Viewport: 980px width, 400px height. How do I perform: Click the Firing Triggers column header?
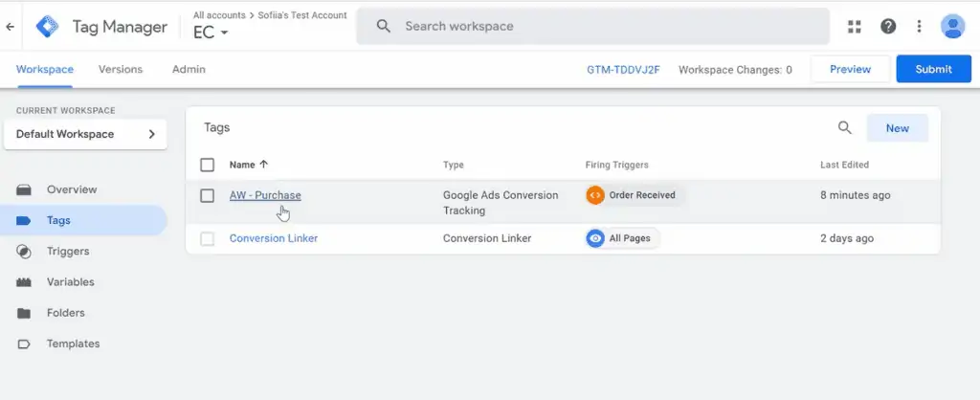point(617,165)
